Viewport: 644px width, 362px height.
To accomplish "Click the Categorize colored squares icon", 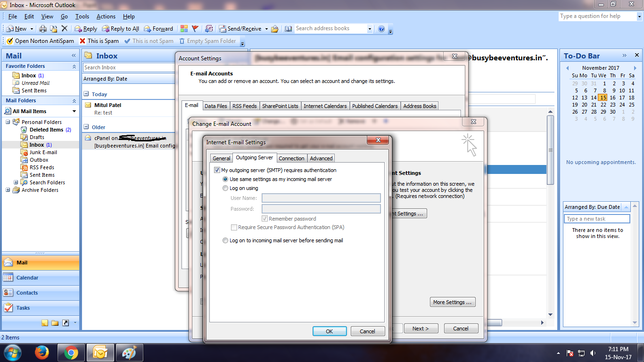I will pyautogui.click(x=184, y=29).
